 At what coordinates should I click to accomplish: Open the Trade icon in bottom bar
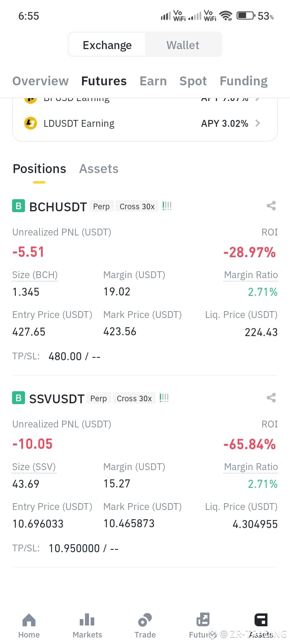145,620
